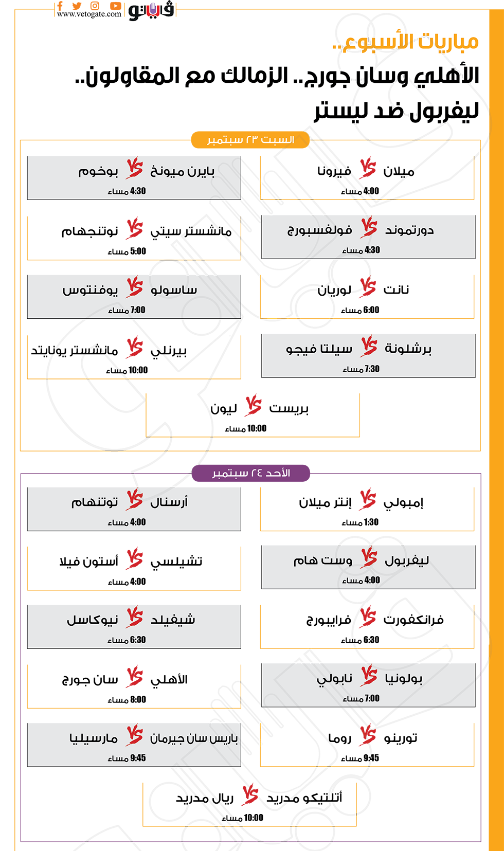Open the www.vetogate.com link
504x851 pixels.
click(89, 14)
